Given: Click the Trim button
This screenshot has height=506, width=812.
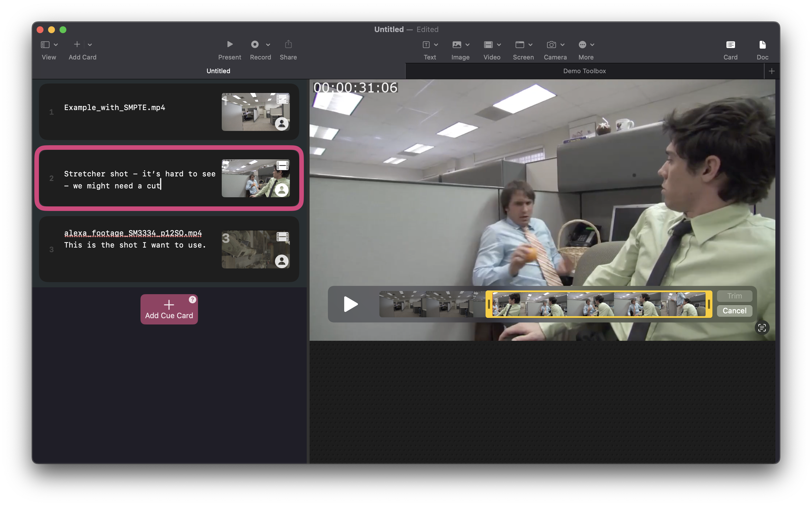Looking at the screenshot, I should click(734, 296).
